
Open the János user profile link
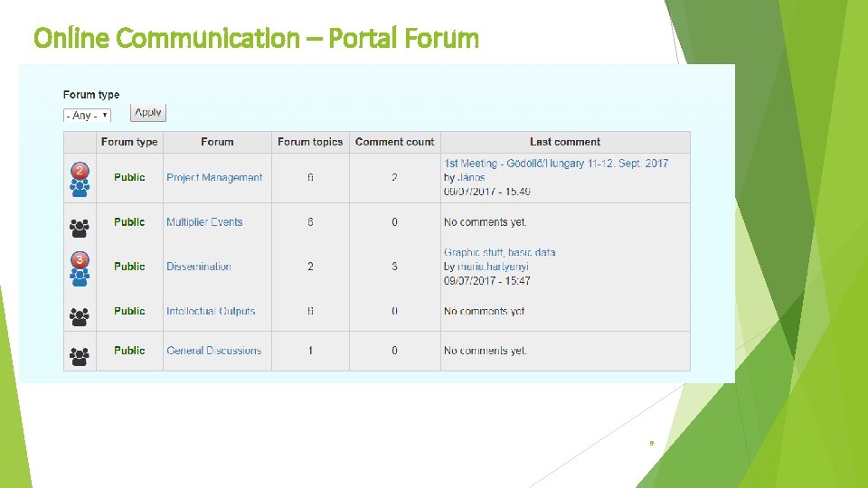pos(472,178)
